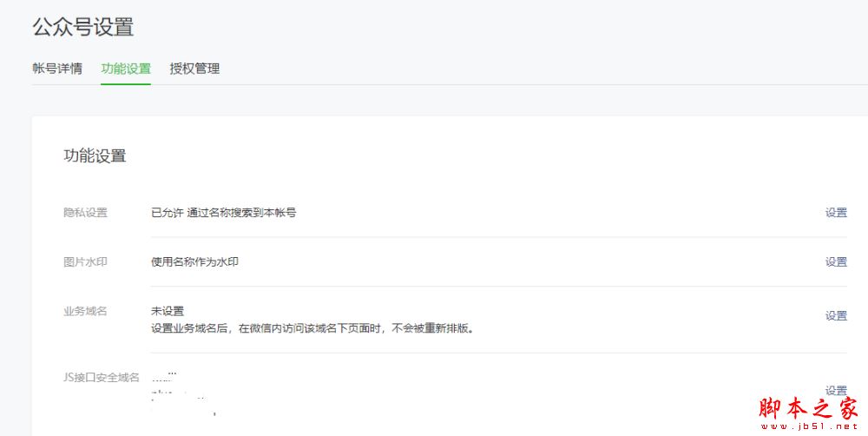Click 设置 link for 图片水印 row

tap(836, 262)
